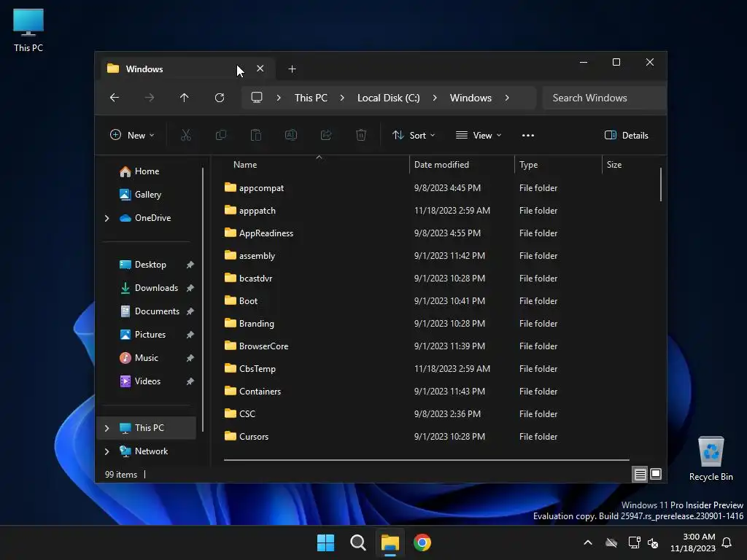Viewport: 747px width, 560px height.
Task: Add a new tab
Action: click(292, 69)
